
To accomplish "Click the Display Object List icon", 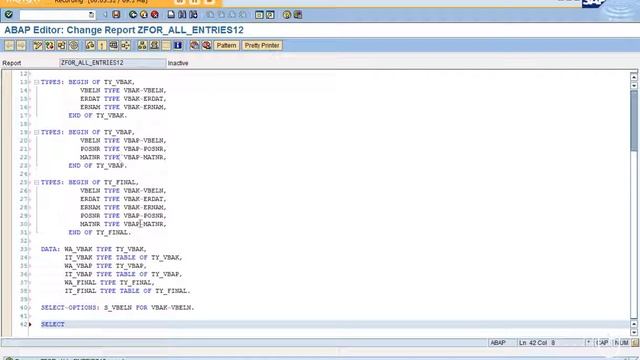I will [x=142, y=45].
